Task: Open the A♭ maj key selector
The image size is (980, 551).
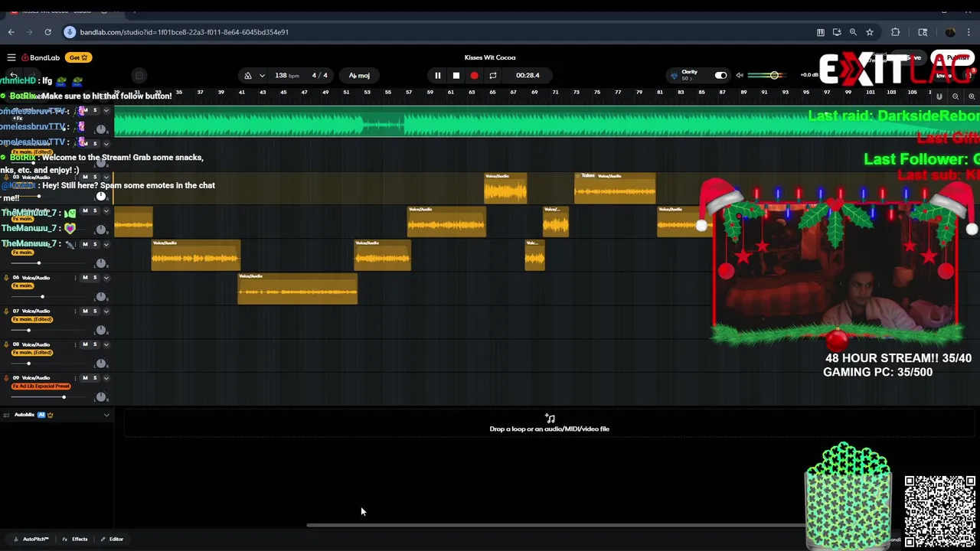Action: tap(359, 75)
